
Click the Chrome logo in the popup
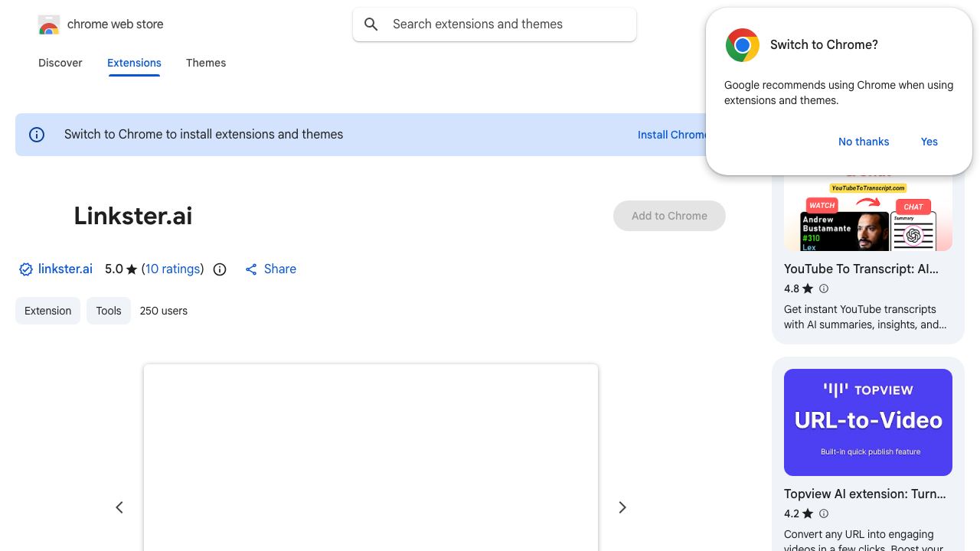(743, 45)
